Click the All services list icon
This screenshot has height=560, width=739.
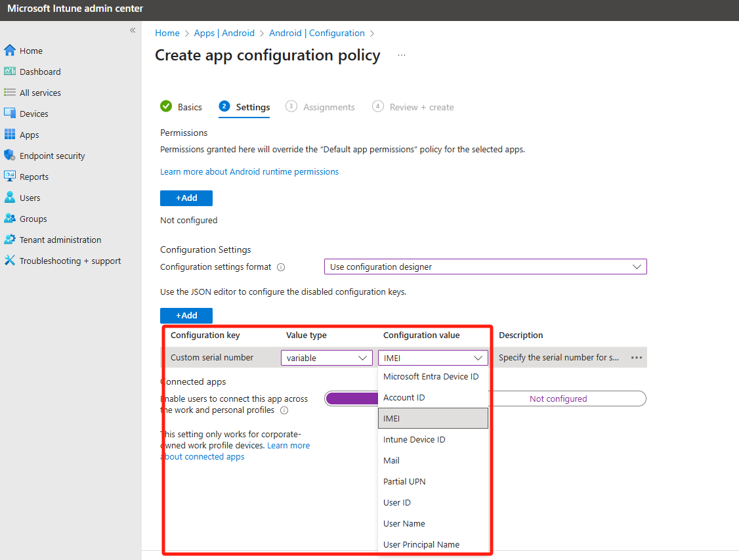coord(9,93)
